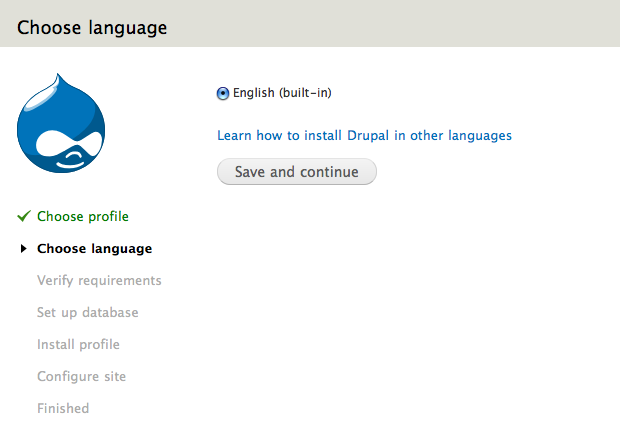Select the English (built-in) radio button
The width and height of the screenshot is (620, 440).
point(223,94)
